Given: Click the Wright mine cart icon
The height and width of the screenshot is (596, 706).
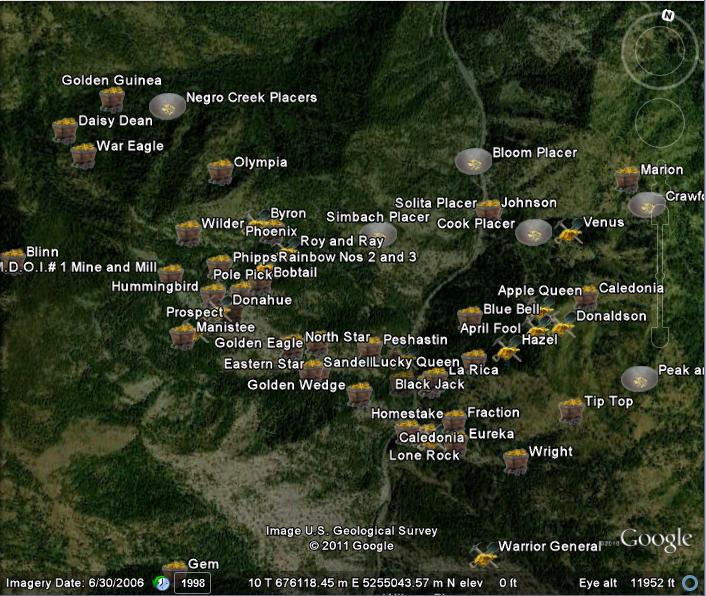Looking at the screenshot, I should click(x=516, y=461).
